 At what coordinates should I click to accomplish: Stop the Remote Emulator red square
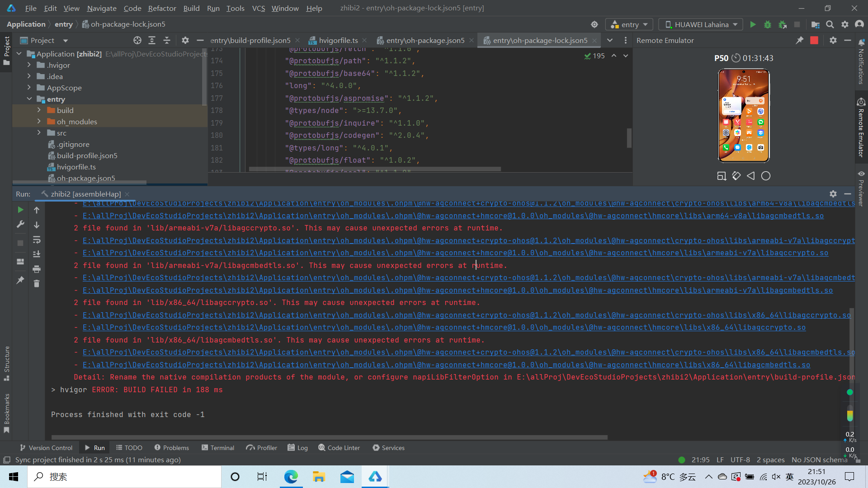[x=814, y=40]
